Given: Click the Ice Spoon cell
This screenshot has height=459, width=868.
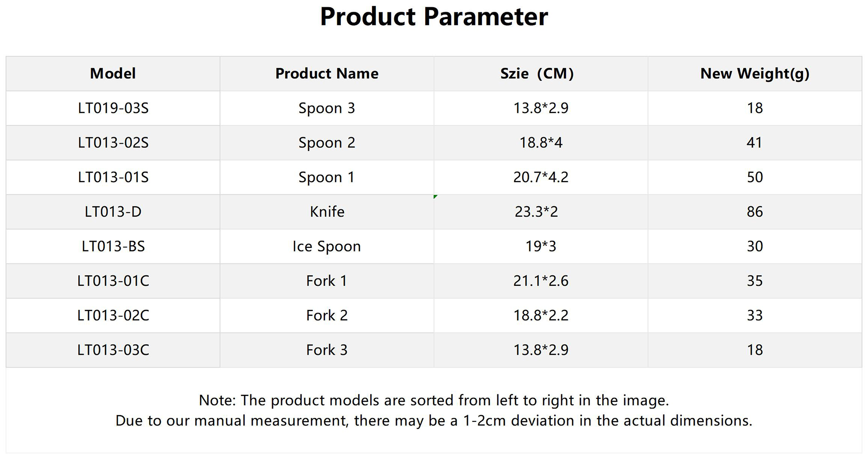Looking at the screenshot, I should [327, 246].
